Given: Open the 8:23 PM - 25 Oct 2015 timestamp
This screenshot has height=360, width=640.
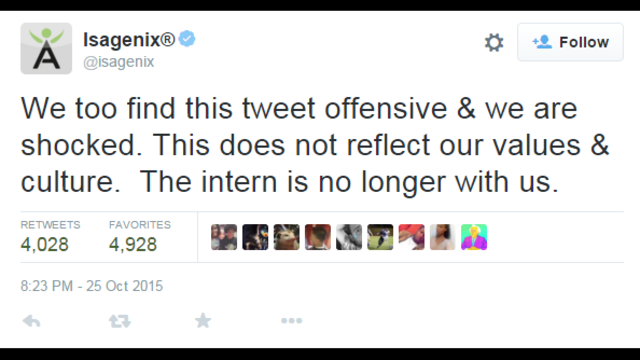Looking at the screenshot, I should click(92, 286).
